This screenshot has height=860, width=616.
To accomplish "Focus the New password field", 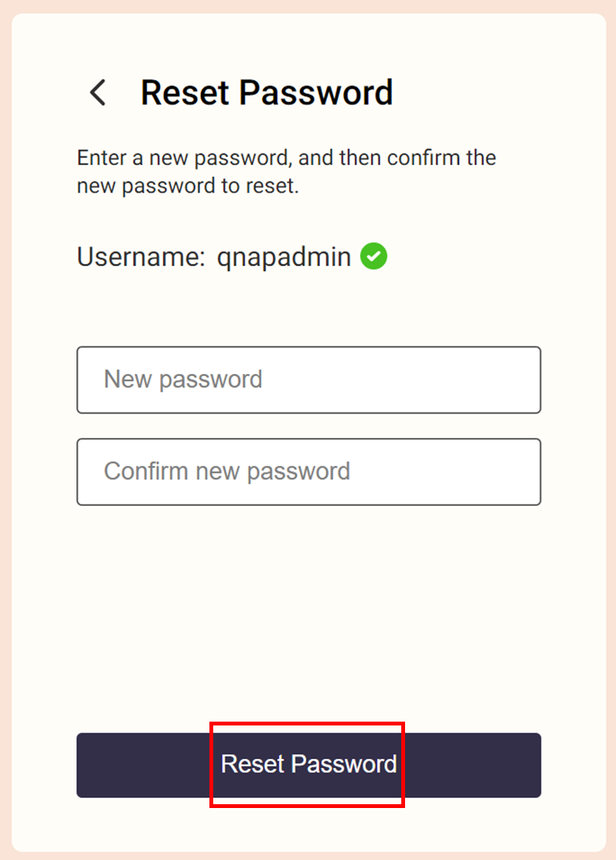I will click(x=308, y=380).
